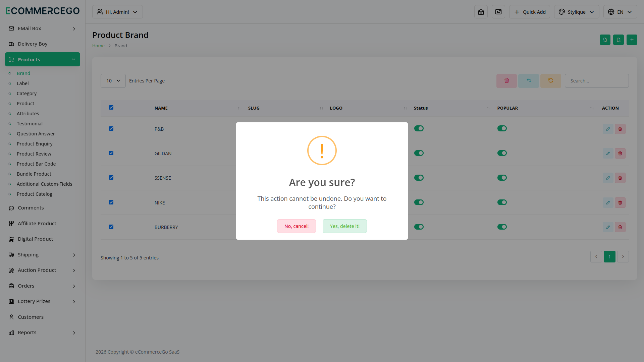Edit the P&B brand row
Image resolution: width=644 pixels, height=362 pixels.
point(608,129)
